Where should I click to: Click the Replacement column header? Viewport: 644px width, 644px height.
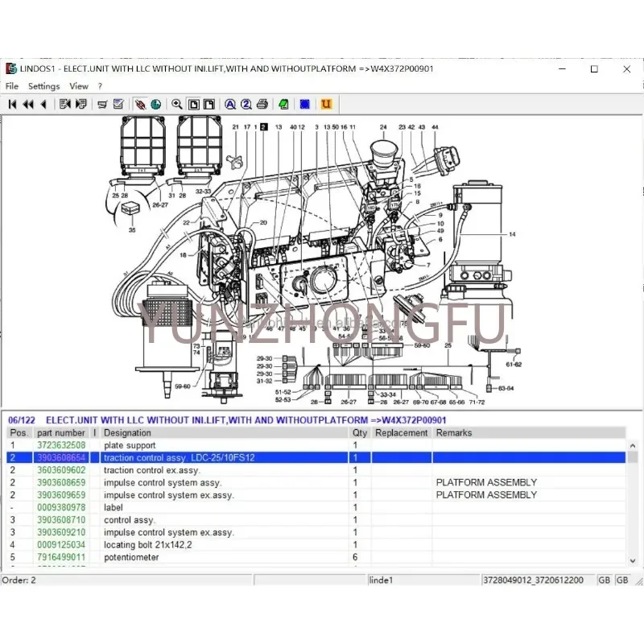[x=402, y=433]
